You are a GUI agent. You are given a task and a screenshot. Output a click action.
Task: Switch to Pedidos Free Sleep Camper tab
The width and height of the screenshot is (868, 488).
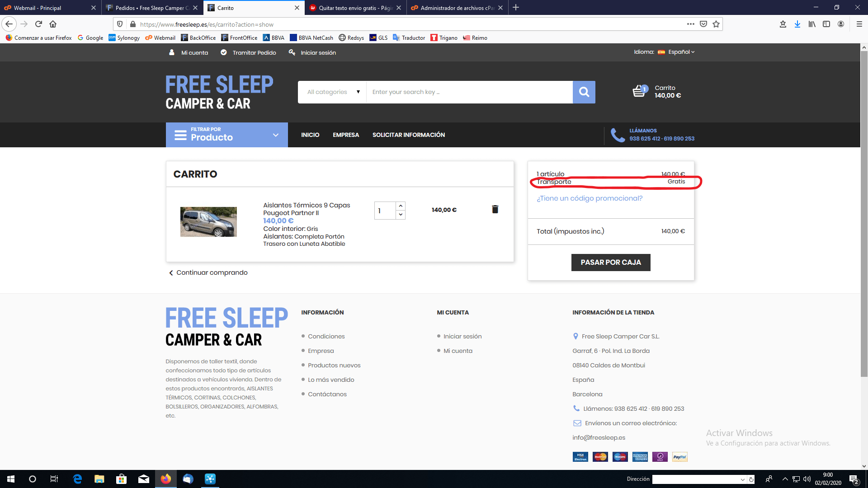[x=151, y=8]
